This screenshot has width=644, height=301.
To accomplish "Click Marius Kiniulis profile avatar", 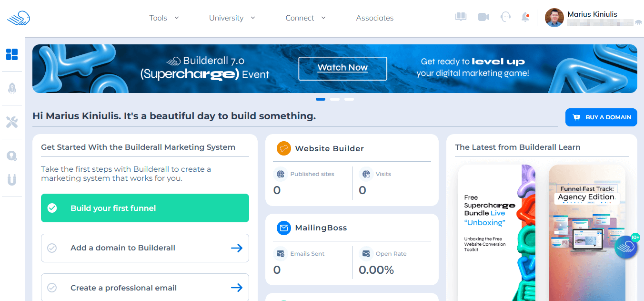I will click(x=554, y=18).
